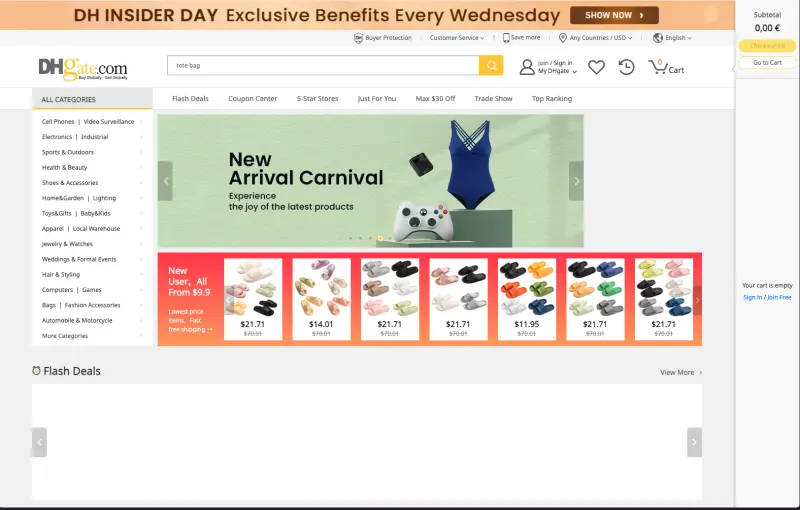This screenshot has height=510, width=800.
Task: Open Shoes & Accessories category
Action: (x=70, y=183)
